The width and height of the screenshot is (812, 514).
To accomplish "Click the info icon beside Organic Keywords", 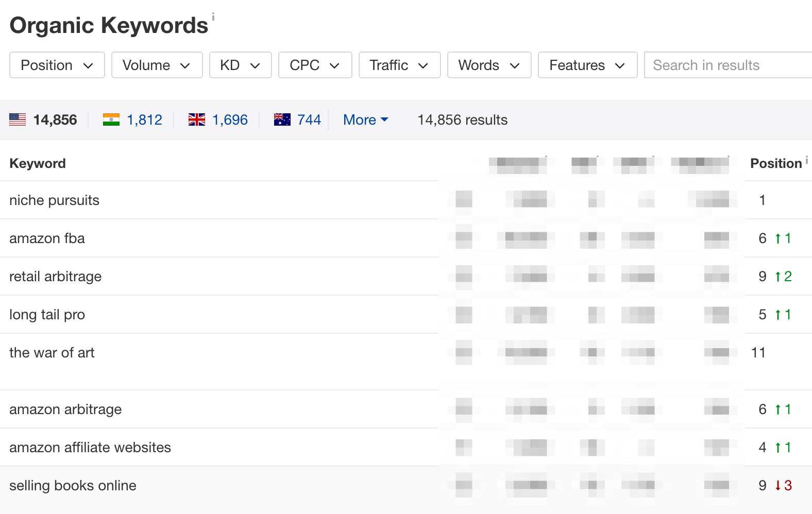I will [x=213, y=16].
